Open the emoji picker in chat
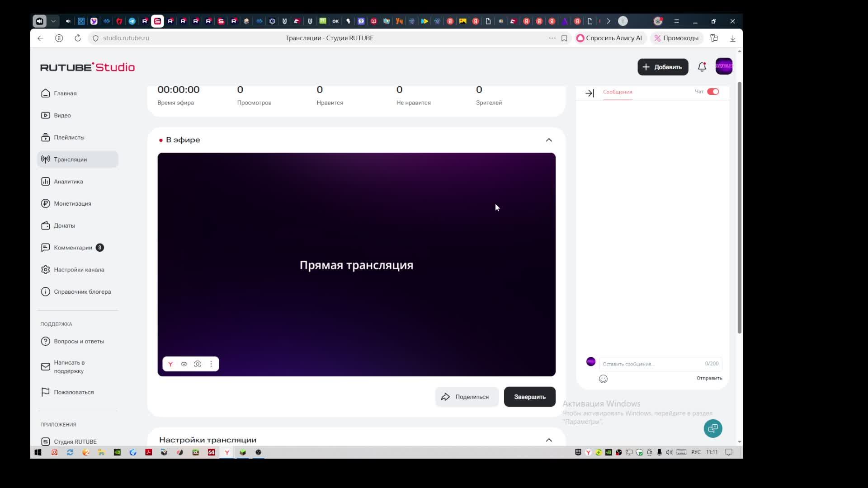Screen dimensions: 868x488 (603, 379)
